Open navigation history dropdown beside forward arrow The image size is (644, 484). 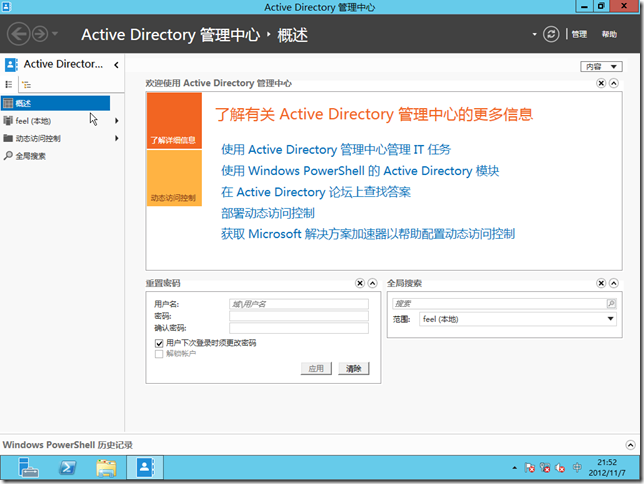pos(55,34)
